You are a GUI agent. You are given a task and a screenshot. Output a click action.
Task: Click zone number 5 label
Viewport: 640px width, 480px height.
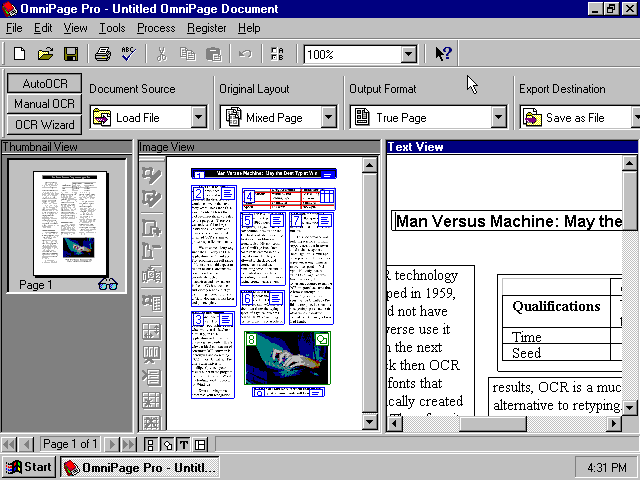click(247, 220)
